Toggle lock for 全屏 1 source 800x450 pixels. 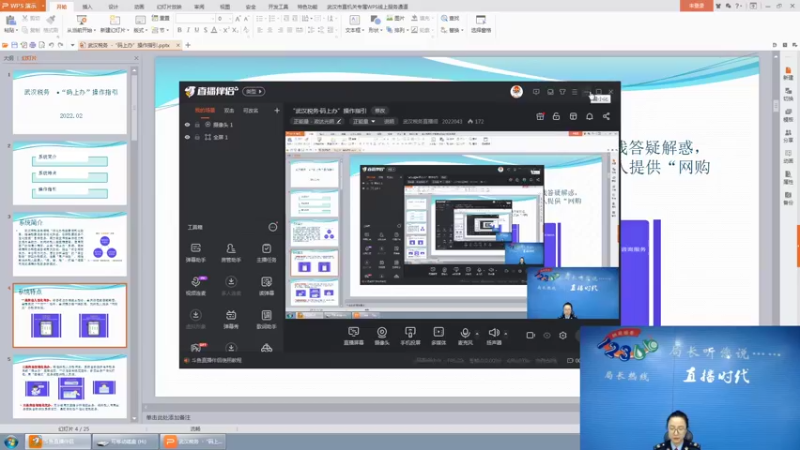(197, 137)
